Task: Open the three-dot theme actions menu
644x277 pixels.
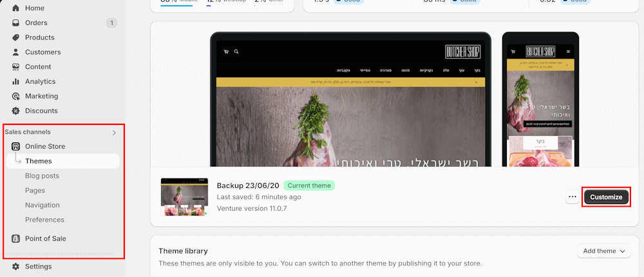Action: pos(572,197)
